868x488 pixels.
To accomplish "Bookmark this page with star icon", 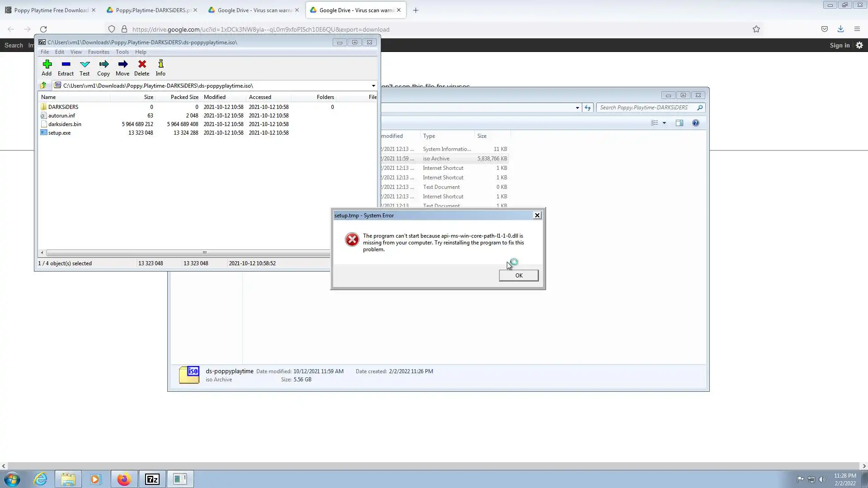I will click(756, 29).
